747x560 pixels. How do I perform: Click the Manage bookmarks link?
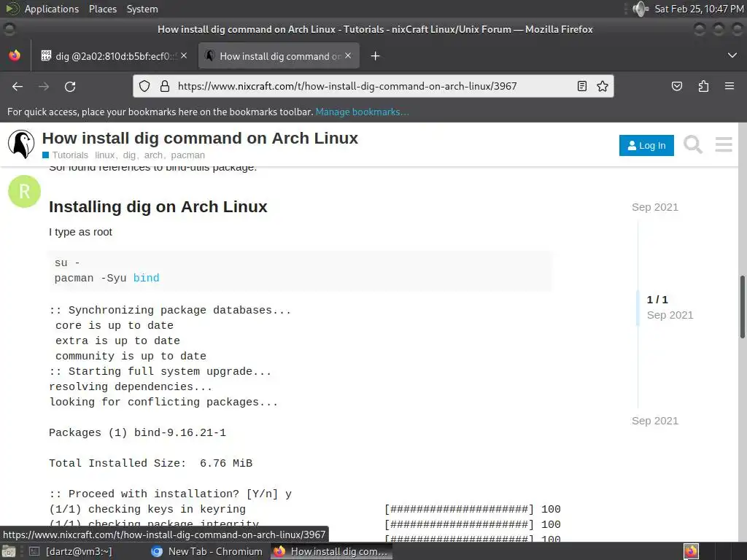click(362, 112)
